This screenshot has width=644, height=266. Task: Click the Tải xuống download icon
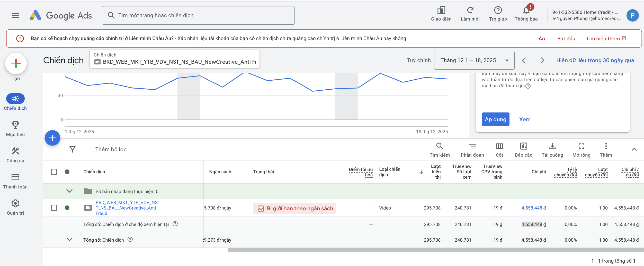[x=552, y=146]
